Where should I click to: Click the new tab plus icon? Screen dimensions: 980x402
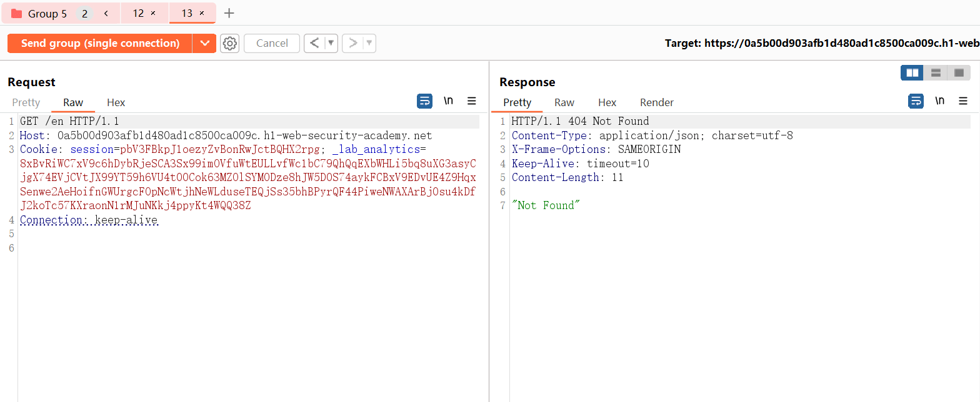[229, 13]
